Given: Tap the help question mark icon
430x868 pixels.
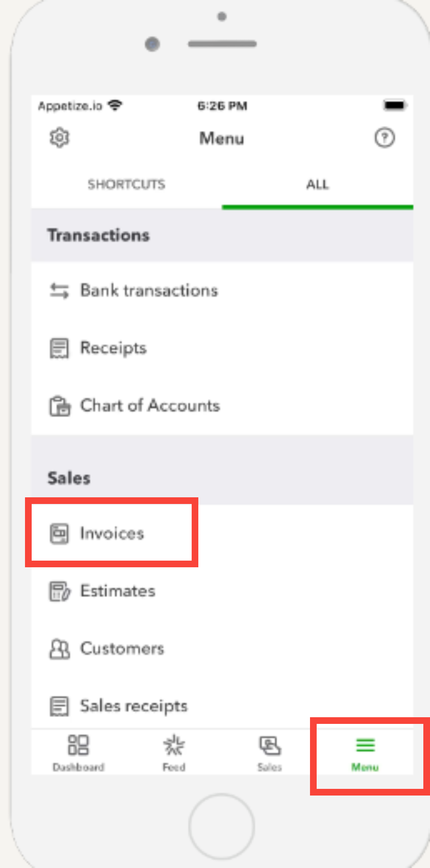Looking at the screenshot, I should [384, 138].
